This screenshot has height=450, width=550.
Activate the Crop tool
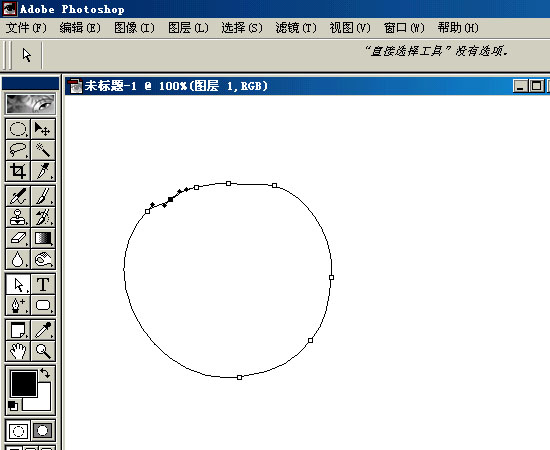[x=18, y=171]
